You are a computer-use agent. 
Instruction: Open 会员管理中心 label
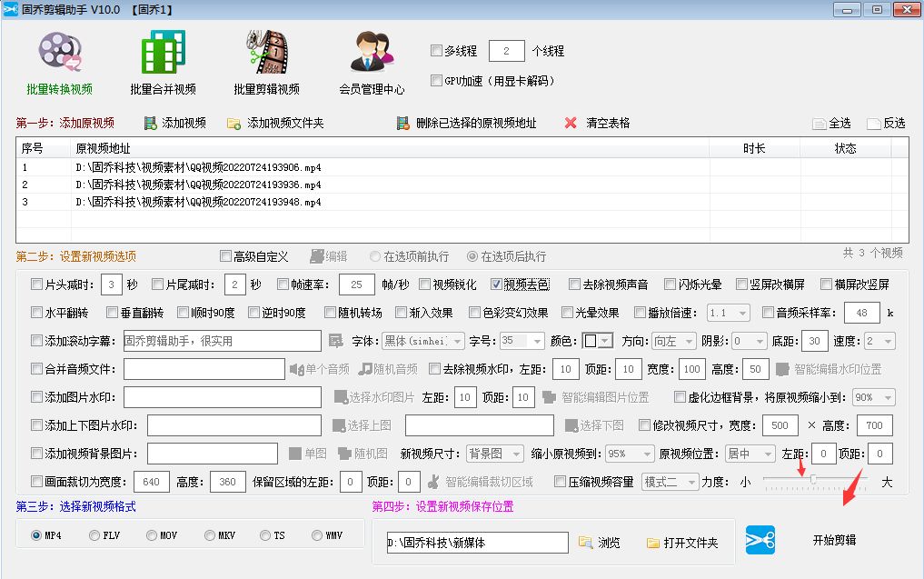click(372, 90)
